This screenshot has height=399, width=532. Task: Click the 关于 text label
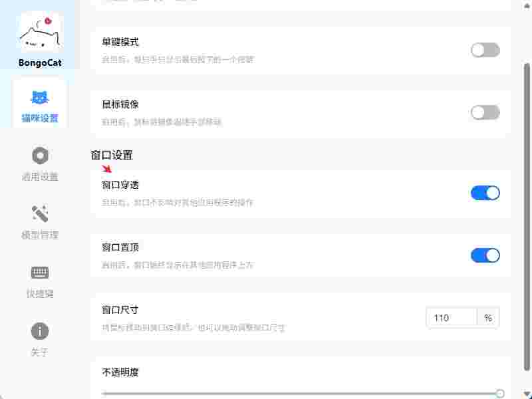coord(40,352)
